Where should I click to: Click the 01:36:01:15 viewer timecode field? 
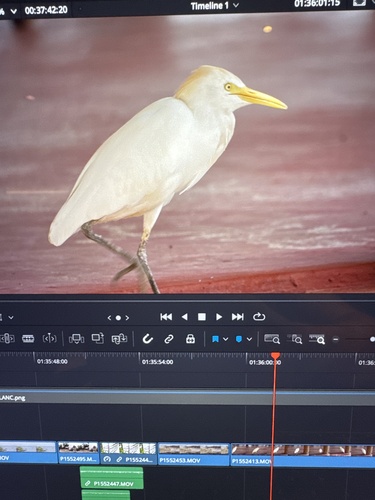317,4
